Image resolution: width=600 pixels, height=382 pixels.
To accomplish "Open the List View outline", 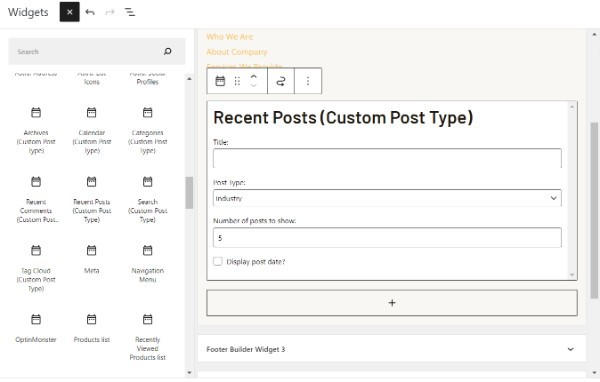I will (x=130, y=12).
